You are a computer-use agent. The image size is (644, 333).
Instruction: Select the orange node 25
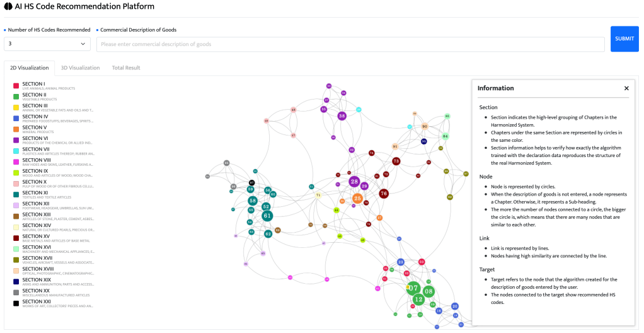tap(357, 198)
